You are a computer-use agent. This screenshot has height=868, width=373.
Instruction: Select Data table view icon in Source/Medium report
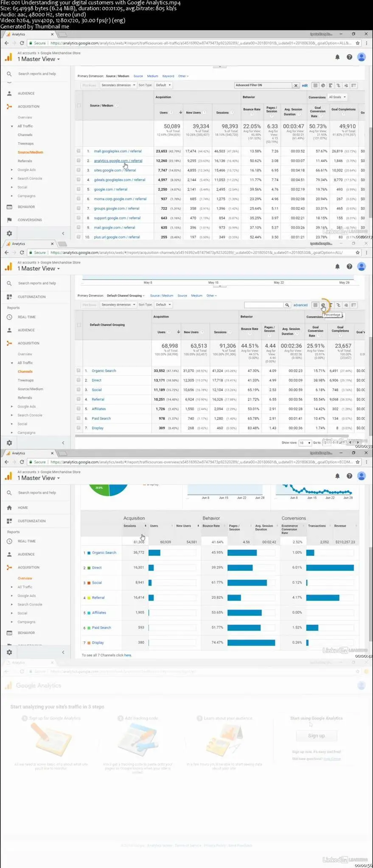315,85
